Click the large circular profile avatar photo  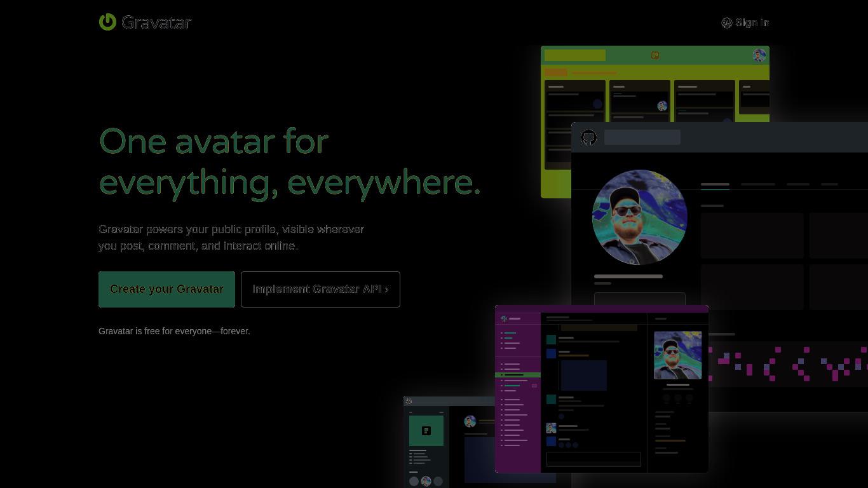640,217
